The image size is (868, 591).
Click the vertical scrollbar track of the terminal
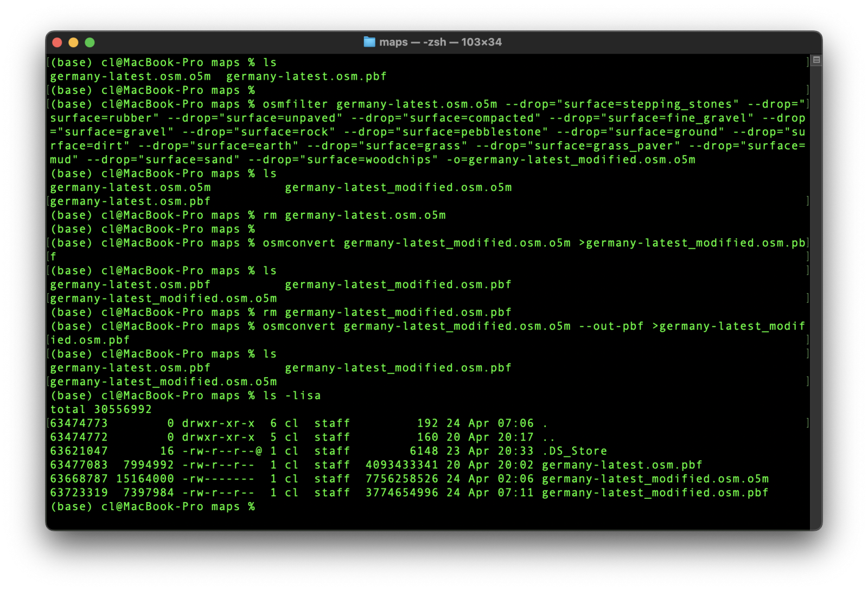coord(816,293)
